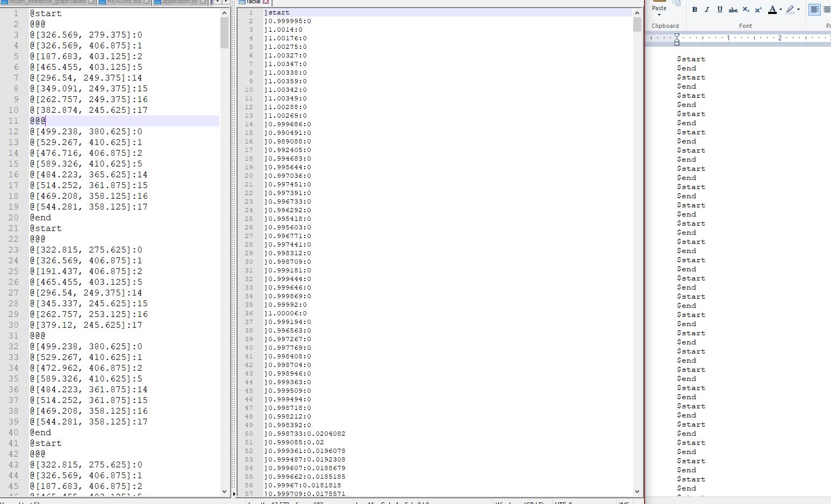Open the highlight color dropdown arrow
831x504 pixels.
[798, 10]
